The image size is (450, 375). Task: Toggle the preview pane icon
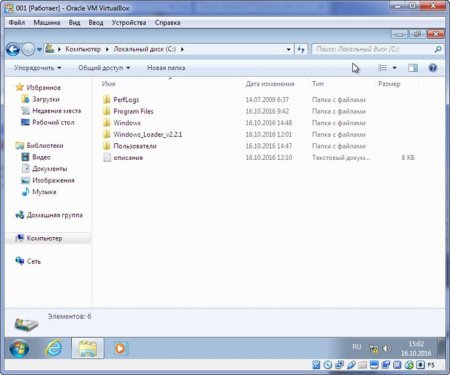coord(413,68)
